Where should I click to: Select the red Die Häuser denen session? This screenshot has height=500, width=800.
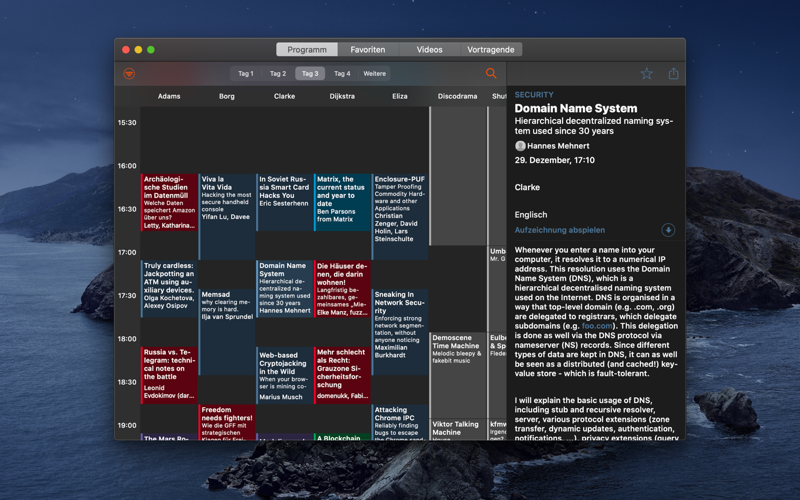pos(342,289)
